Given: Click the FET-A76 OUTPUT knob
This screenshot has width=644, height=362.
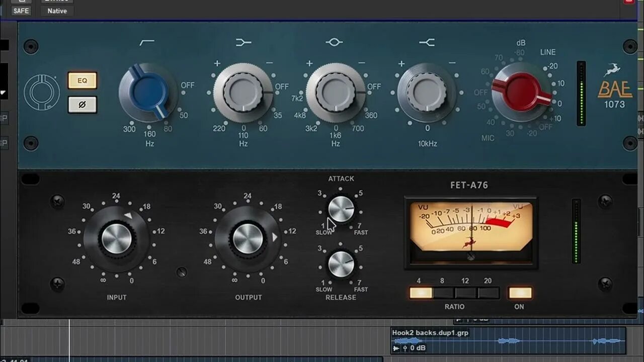Looking at the screenshot, I should click(248, 239).
